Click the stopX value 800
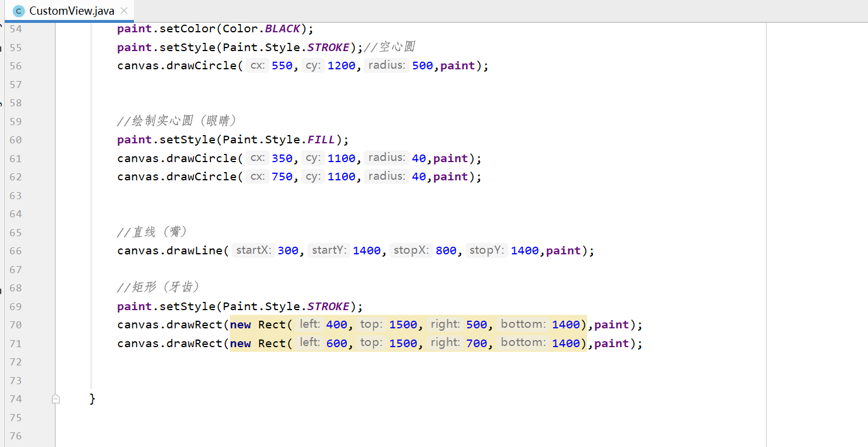 (x=446, y=251)
